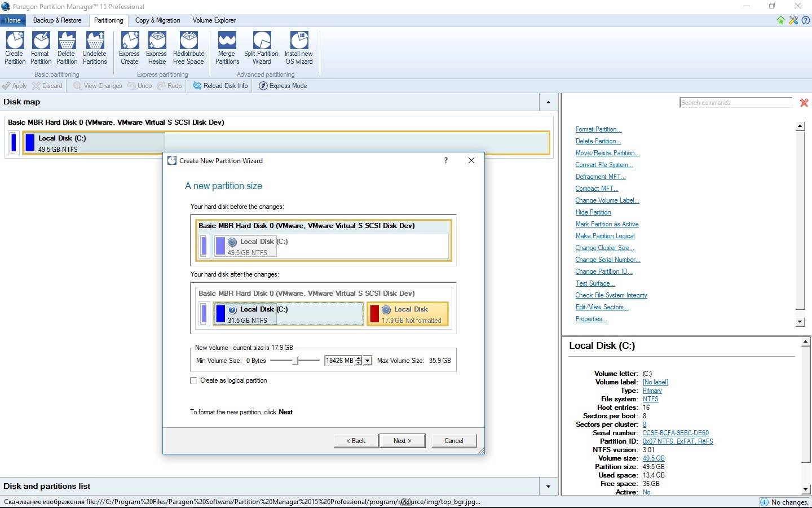Open the Copy & Migration tab
This screenshot has width=812, height=508.
coord(158,20)
